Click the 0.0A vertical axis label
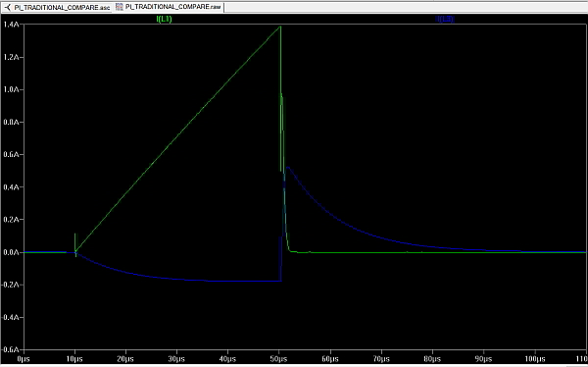This screenshot has height=367, width=588. coord(11,252)
